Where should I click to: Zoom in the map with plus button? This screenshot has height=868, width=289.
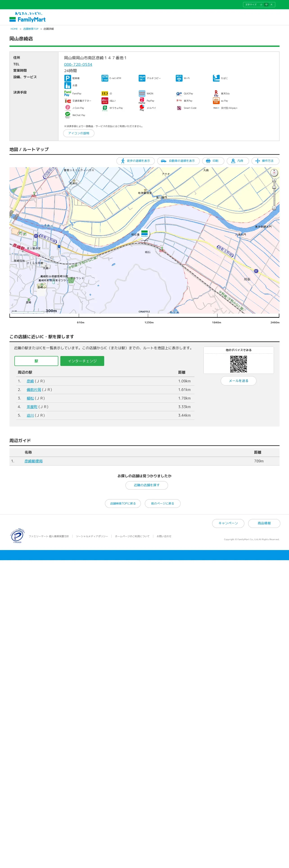(274, 180)
